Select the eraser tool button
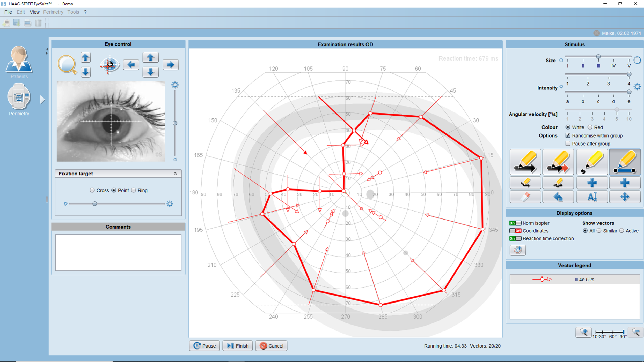644x362 pixels. [x=525, y=197]
